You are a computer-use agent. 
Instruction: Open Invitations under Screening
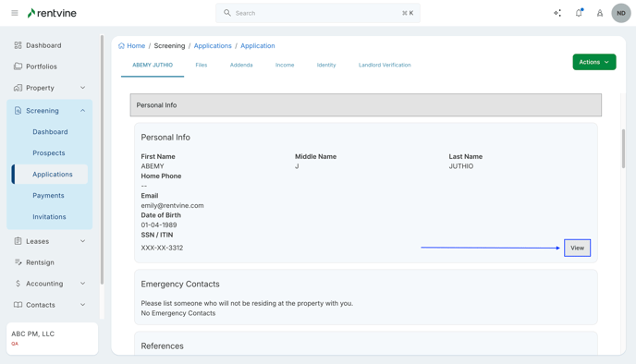click(49, 217)
